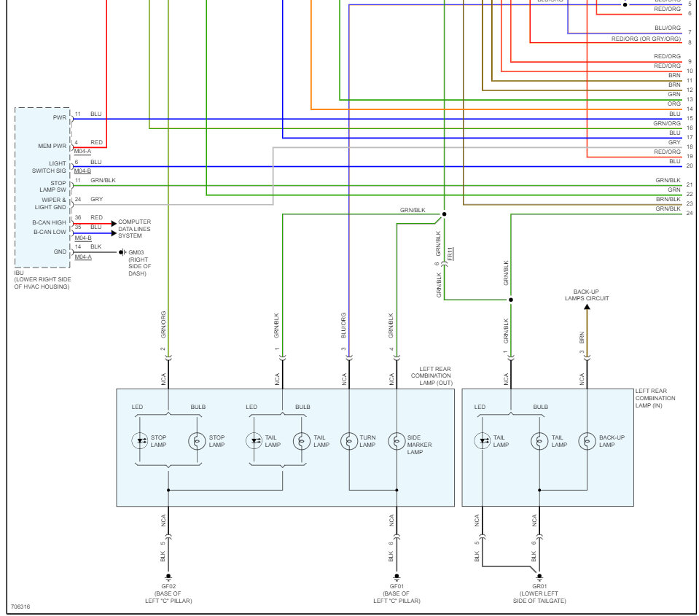
Task: Click the GF01 ground point dot
Action: (397, 577)
